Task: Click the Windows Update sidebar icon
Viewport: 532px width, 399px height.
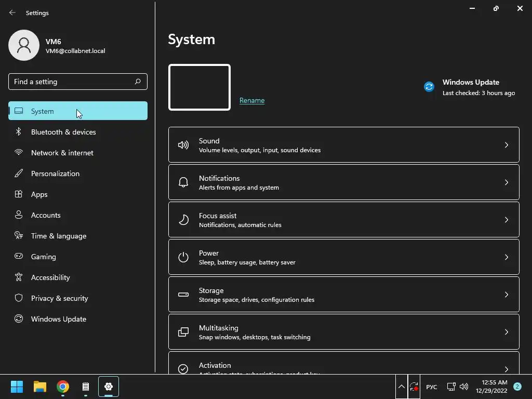Action: click(x=19, y=318)
